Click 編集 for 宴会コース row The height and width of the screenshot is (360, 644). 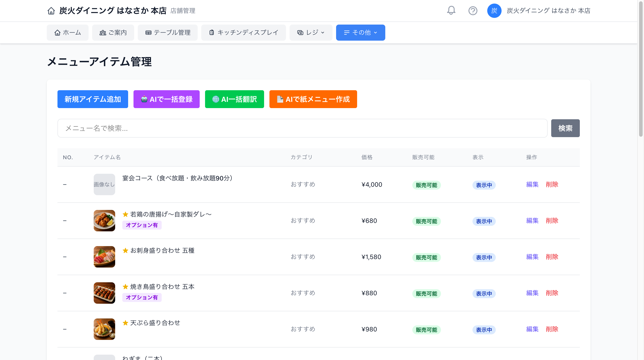[x=532, y=184]
